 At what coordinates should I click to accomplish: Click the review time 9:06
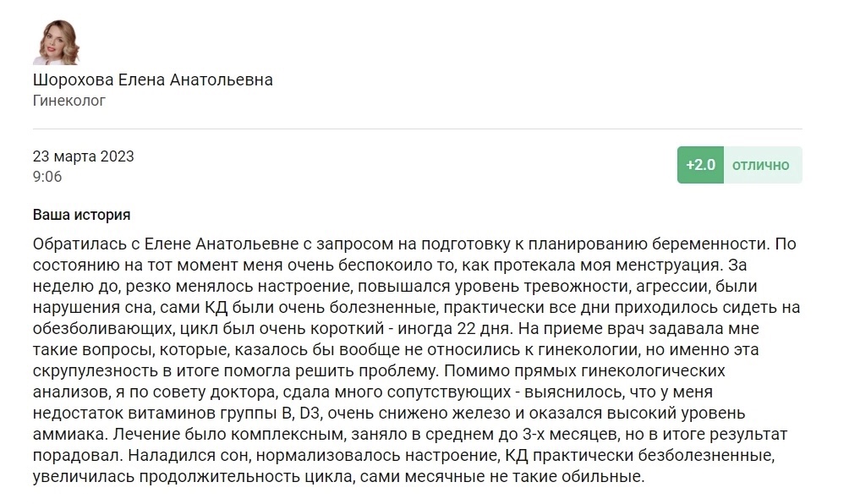coord(47,177)
